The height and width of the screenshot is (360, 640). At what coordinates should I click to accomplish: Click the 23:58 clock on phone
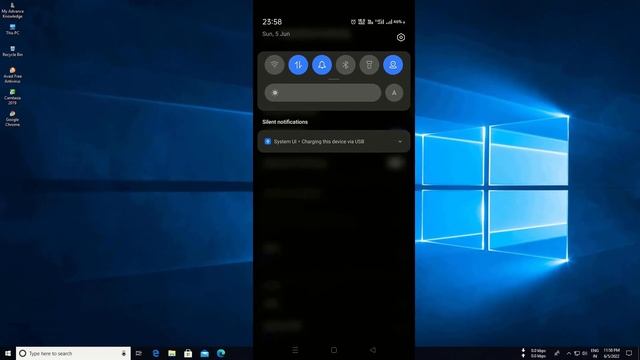coord(272,22)
